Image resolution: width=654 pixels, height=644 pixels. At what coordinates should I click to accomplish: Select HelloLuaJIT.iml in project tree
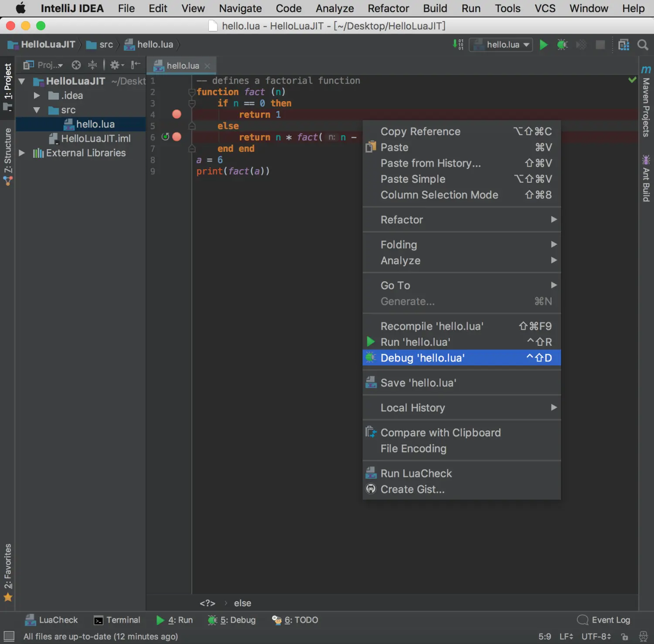click(x=89, y=139)
